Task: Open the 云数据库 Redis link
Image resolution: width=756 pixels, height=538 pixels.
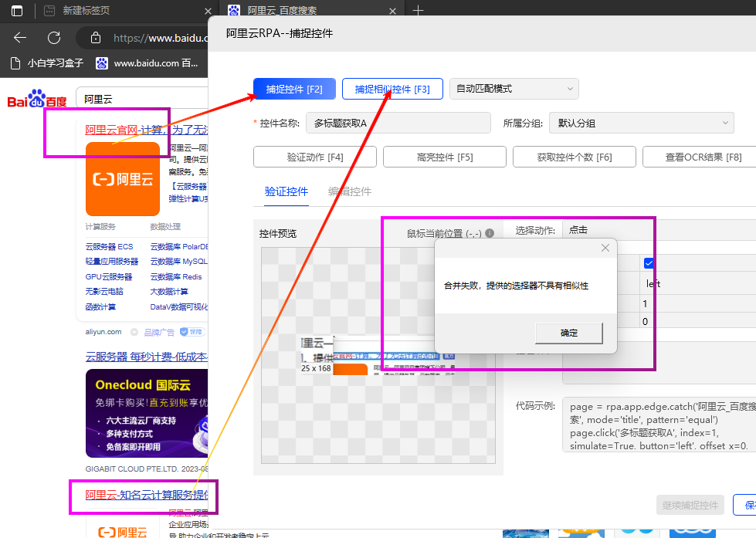Action: tap(176, 276)
